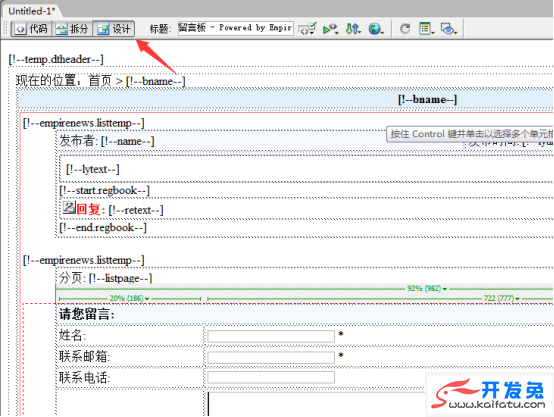Viewport: 554px width, 417px height.
Task: Click the 联系邮箱: label cell
Action: [130, 356]
